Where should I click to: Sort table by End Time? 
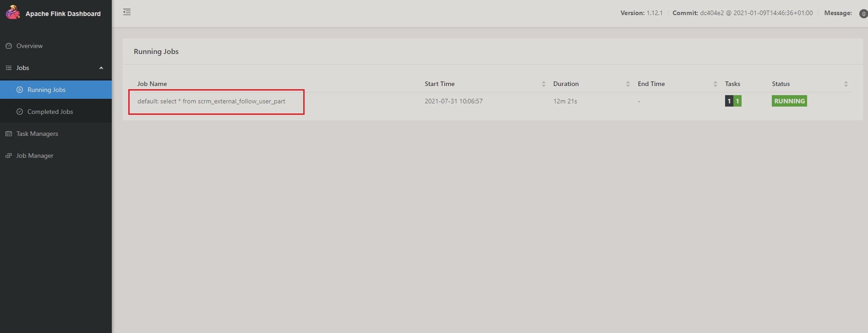click(x=715, y=84)
